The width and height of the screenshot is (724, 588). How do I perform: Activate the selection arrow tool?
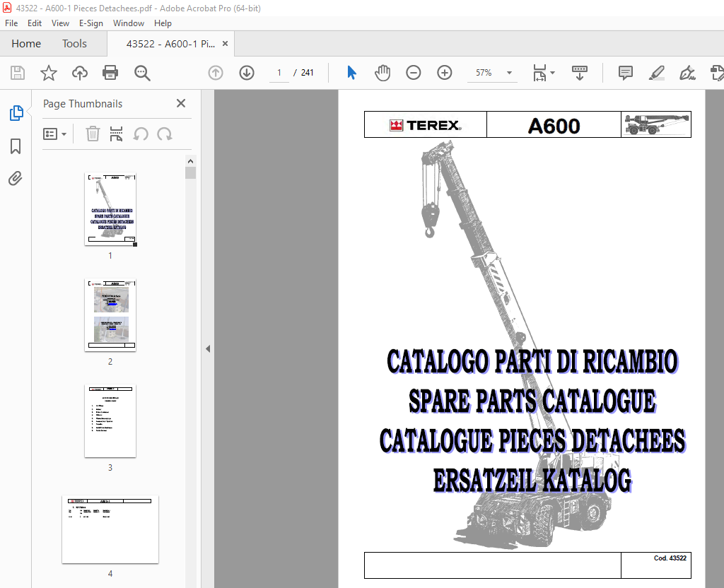pos(351,73)
